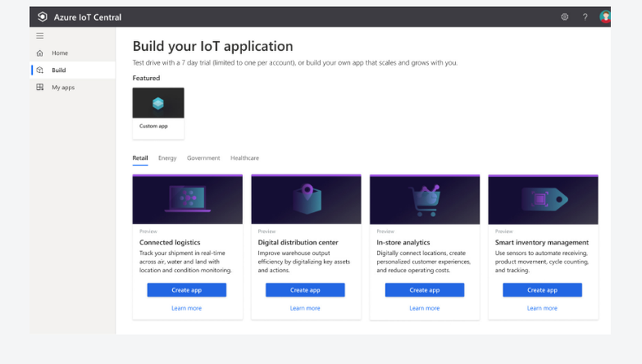
Task: Create app for Digital distribution center
Action: click(305, 290)
